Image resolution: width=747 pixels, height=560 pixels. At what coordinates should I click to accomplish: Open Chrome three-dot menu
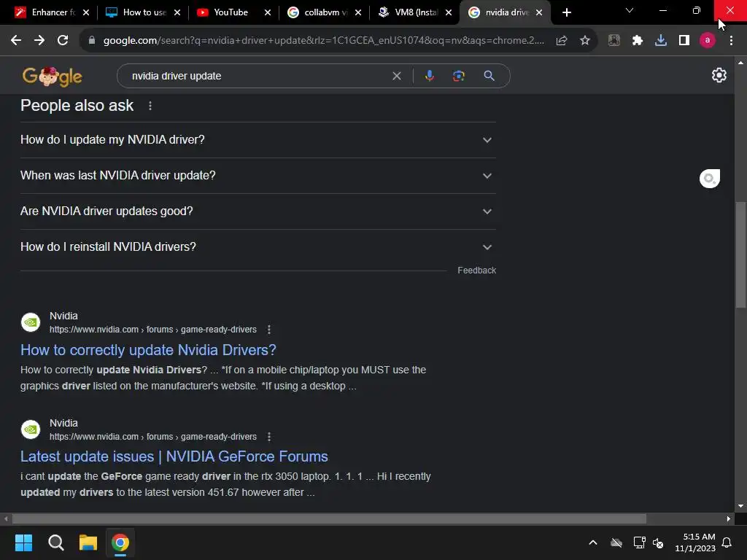(x=731, y=41)
